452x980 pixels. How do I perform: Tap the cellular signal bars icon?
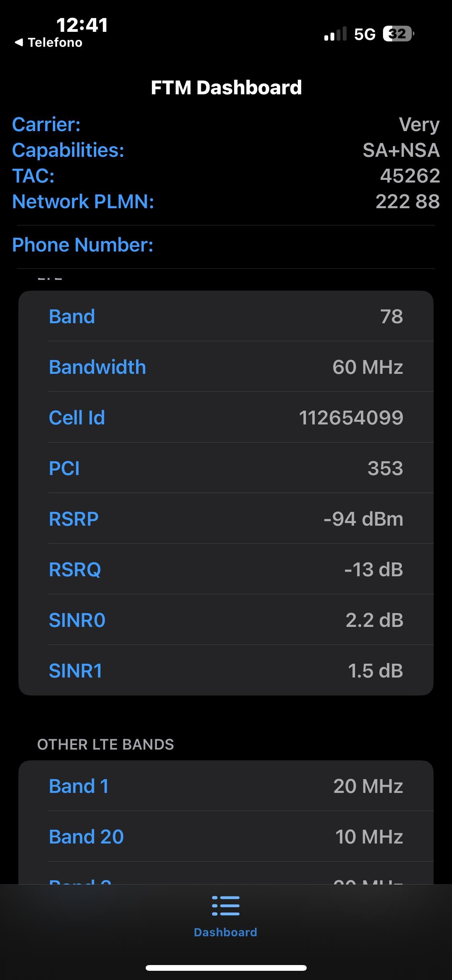(335, 34)
